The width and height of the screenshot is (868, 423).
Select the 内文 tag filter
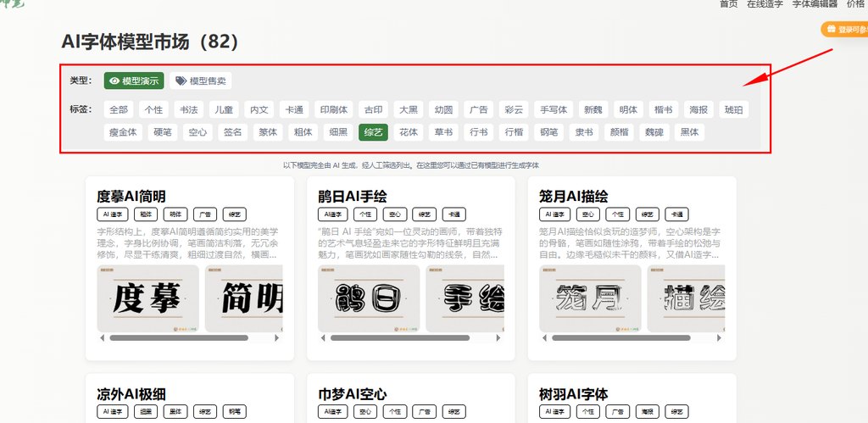pyautogui.click(x=259, y=109)
